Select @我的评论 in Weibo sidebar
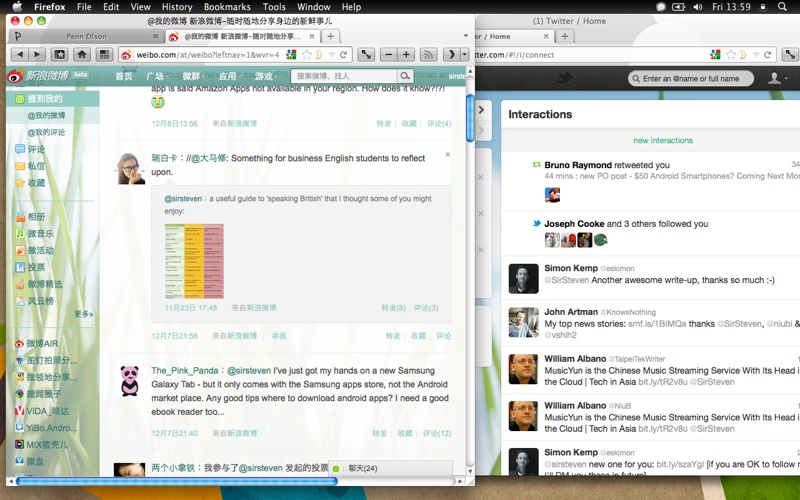Viewport: 800px width, 500px height. pyautogui.click(x=46, y=132)
